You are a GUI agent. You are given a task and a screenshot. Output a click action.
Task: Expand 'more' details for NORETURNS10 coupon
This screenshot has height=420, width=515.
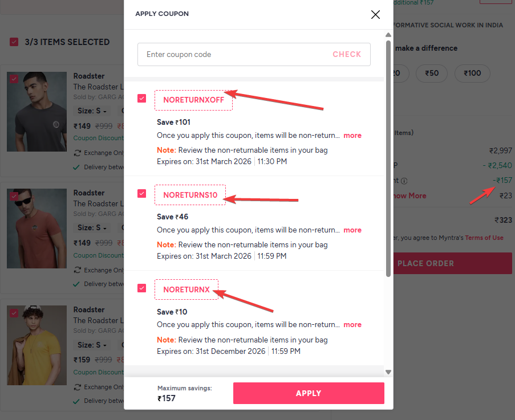tap(352, 230)
